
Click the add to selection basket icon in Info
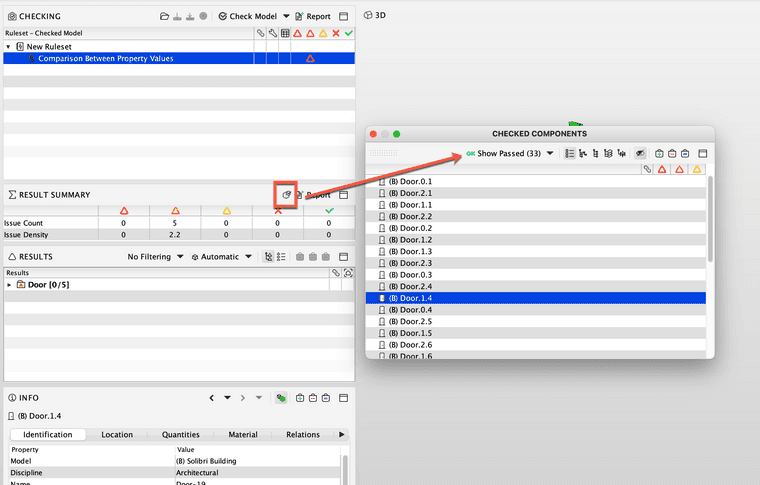[300, 398]
